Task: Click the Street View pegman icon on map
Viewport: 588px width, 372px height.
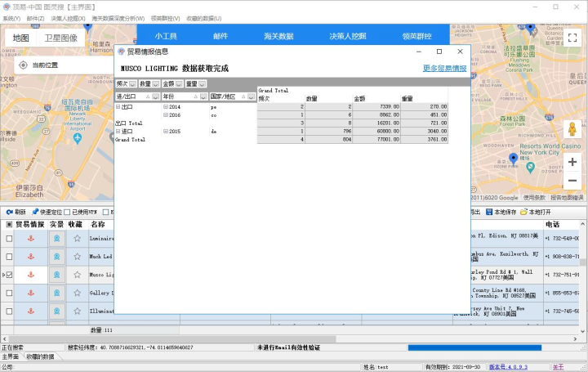Action: click(572, 129)
